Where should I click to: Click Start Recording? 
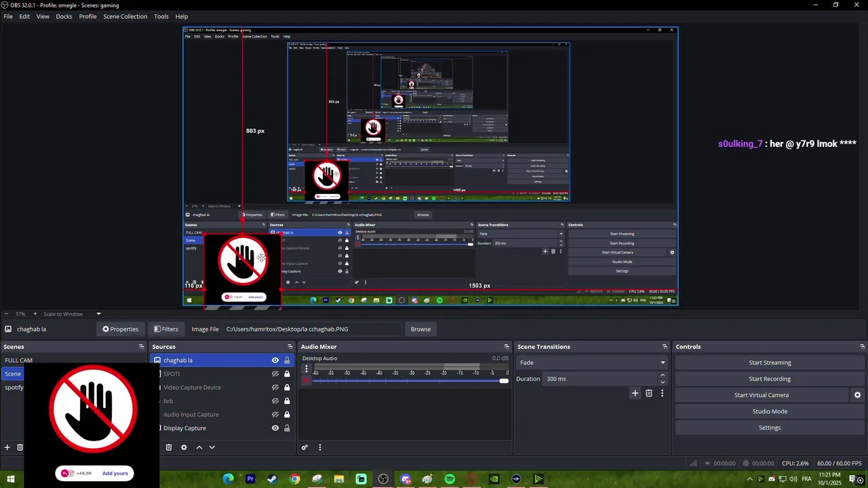[770, 379]
